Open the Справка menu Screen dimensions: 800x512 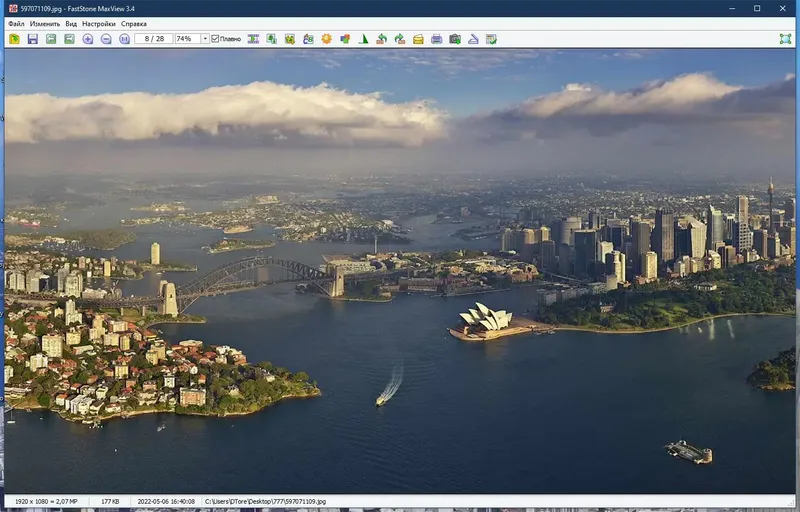[134, 23]
